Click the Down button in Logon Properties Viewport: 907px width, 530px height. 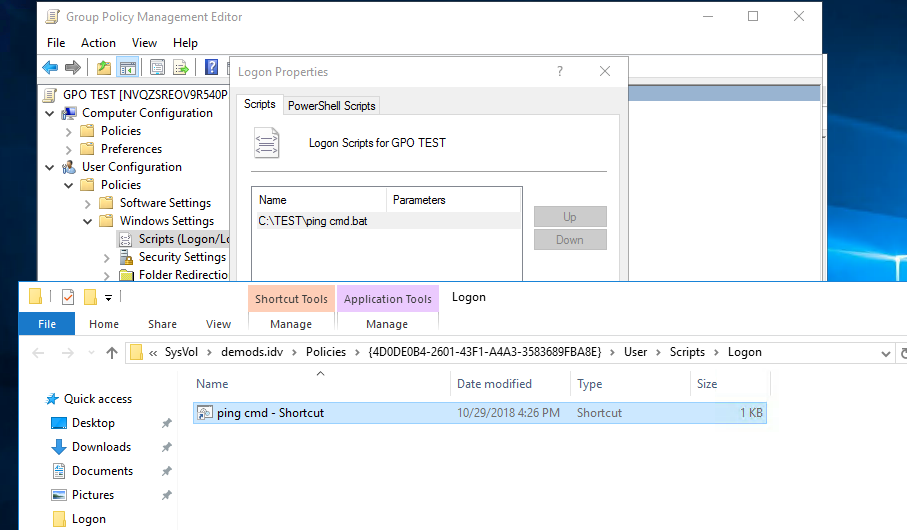570,240
